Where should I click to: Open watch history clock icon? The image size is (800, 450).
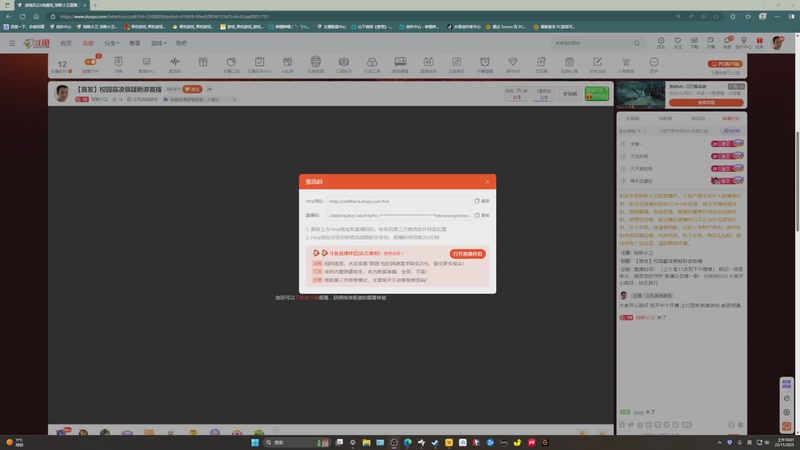pyautogui.click(x=661, y=42)
